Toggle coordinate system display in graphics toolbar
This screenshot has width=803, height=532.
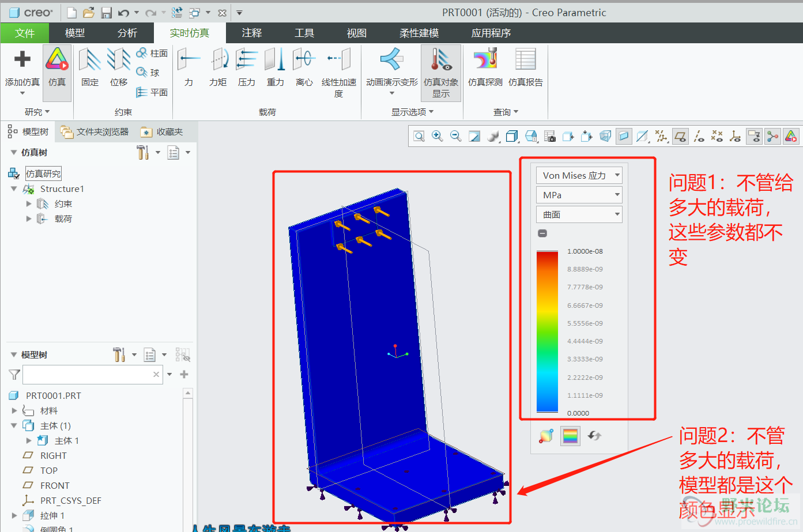click(736, 137)
